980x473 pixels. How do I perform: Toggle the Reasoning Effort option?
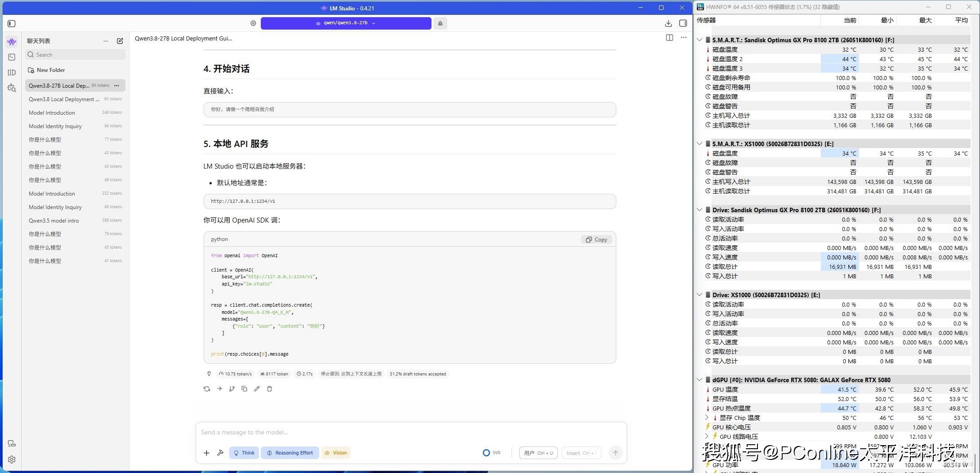pos(290,453)
